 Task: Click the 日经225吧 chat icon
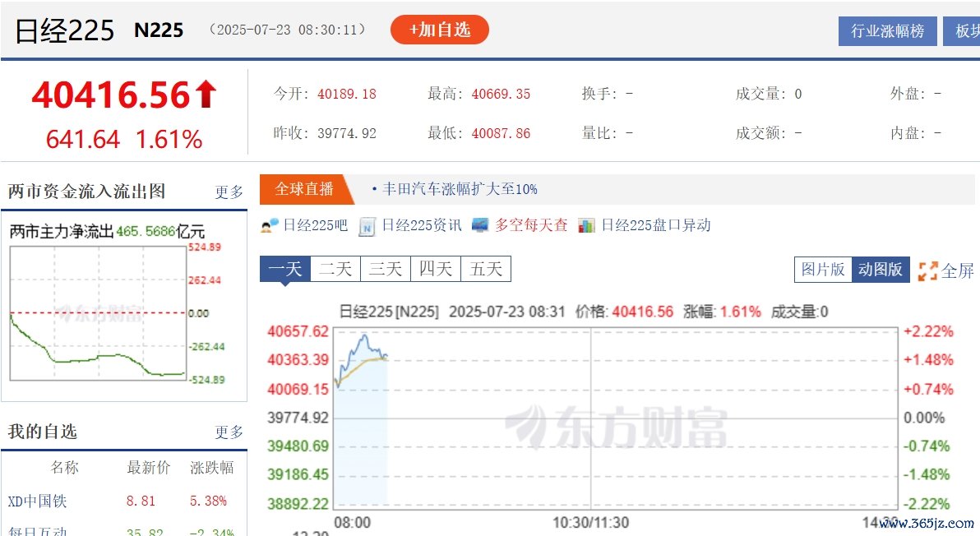tap(270, 225)
